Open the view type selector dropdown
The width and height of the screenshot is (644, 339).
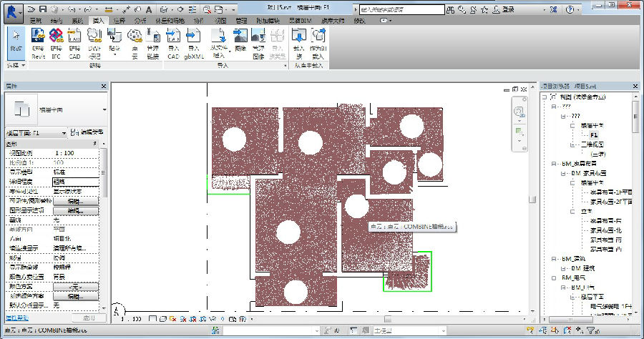pos(104,109)
